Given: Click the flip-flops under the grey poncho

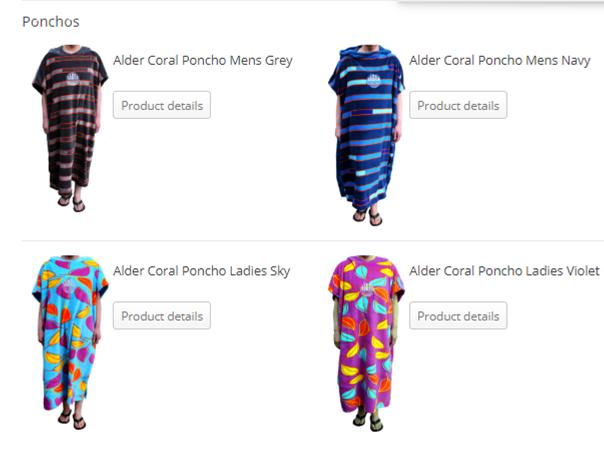Looking at the screenshot, I should (71, 202).
